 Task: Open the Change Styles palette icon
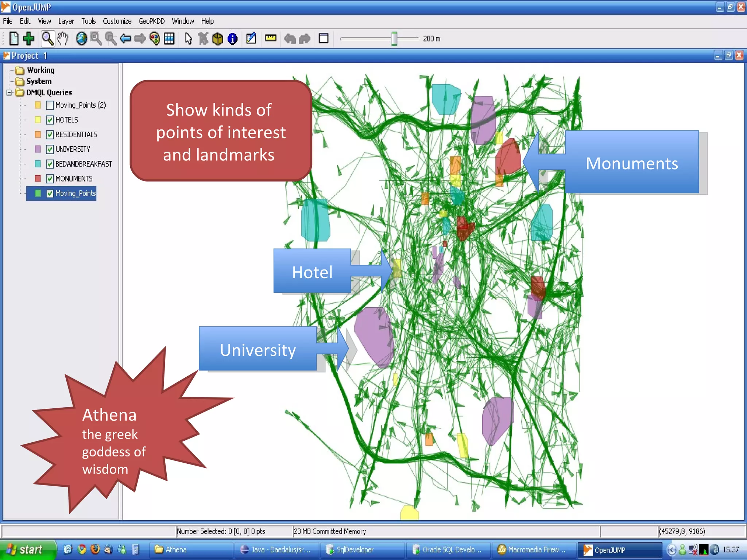155,38
